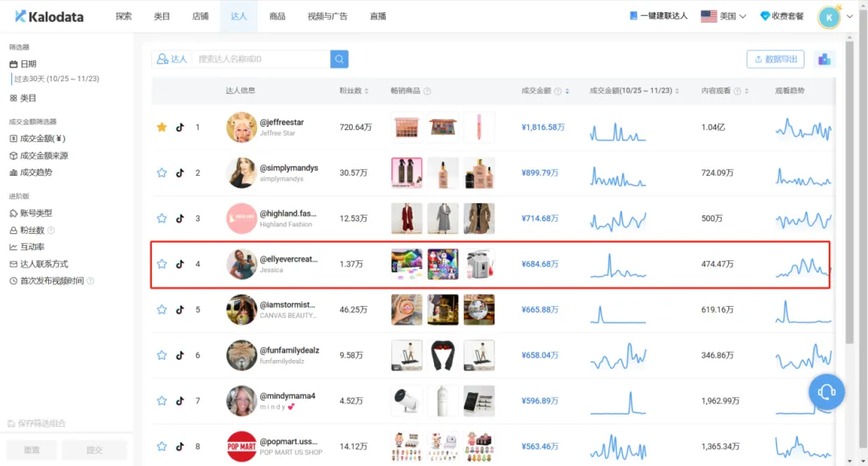Image resolution: width=868 pixels, height=466 pixels.
Task: Open the 成交趋势 filter
Action: click(31, 173)
